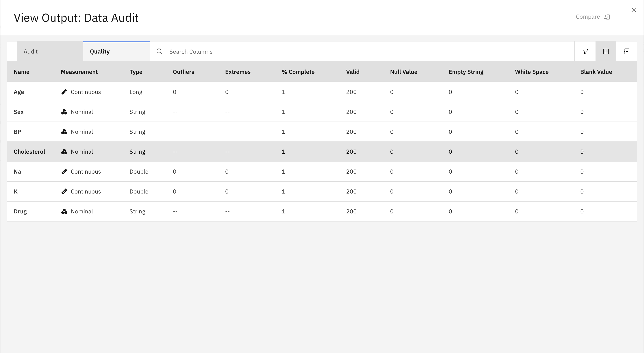This screenshot has height=353, width=644.
Task: Click the Valid value 200 in Cholesterol row
Action: pyautogui.click(x=351, y=152)
